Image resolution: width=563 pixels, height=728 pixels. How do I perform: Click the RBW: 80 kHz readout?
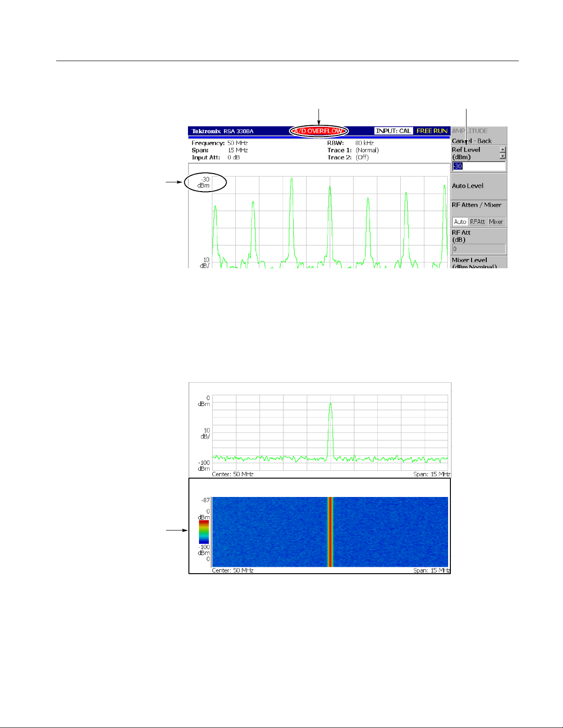click(350, 143)
